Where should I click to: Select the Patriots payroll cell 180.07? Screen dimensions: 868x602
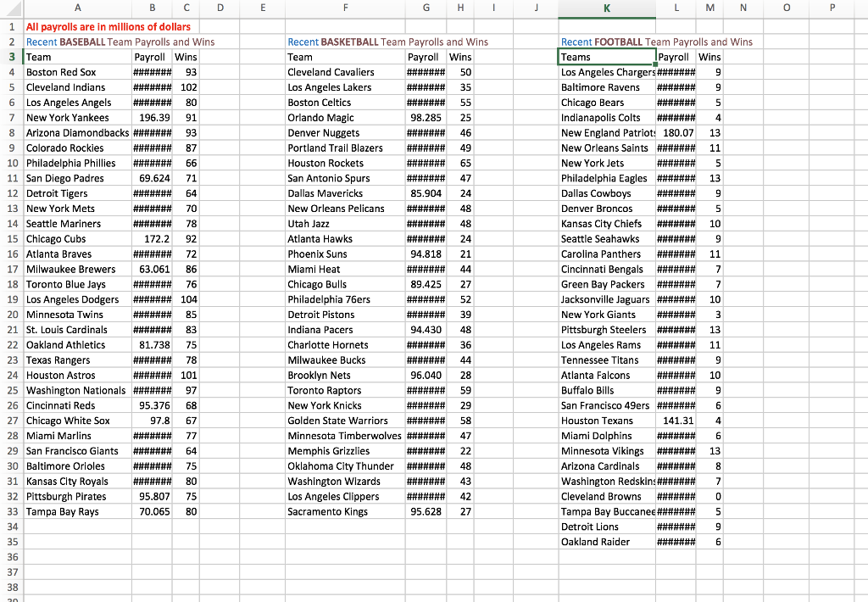(676, 133)
